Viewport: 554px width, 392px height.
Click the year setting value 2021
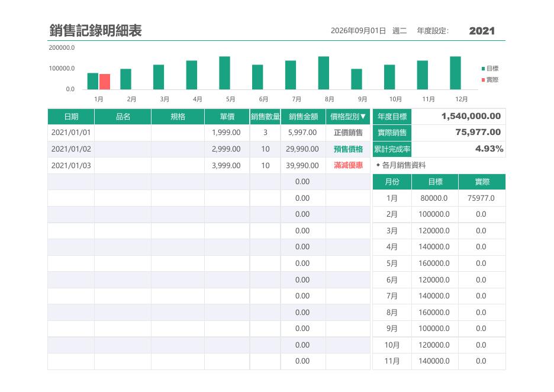click(482, 31)
